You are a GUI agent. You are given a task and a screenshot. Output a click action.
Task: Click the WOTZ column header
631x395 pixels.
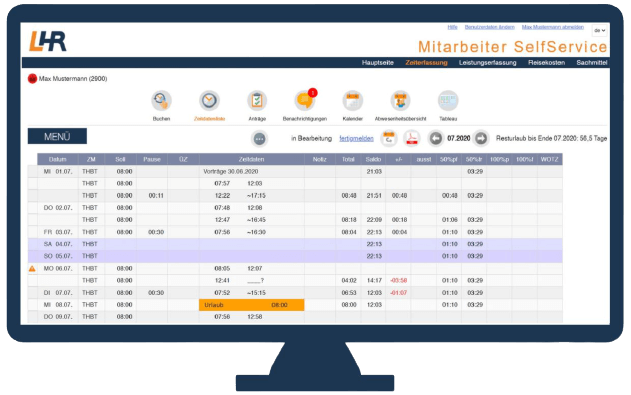549,159
